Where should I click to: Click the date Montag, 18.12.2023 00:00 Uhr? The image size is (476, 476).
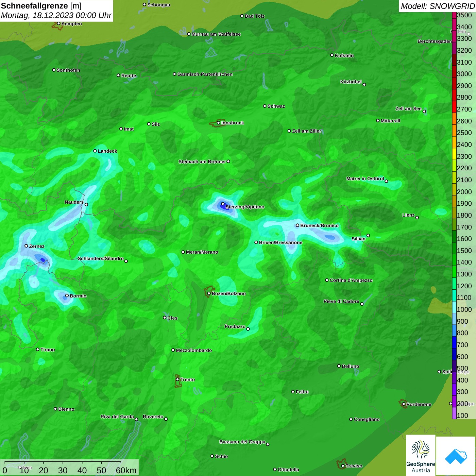click(56, 15)
